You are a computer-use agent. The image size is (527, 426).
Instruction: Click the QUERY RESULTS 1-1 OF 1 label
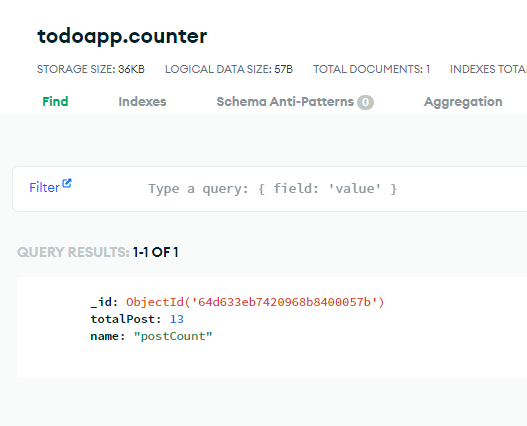point(98,252)
